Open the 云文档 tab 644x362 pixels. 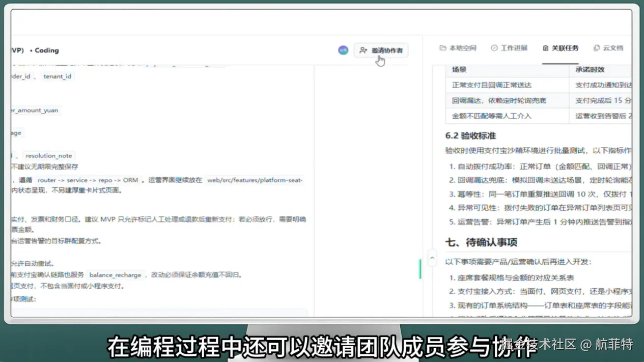point(608,48)
